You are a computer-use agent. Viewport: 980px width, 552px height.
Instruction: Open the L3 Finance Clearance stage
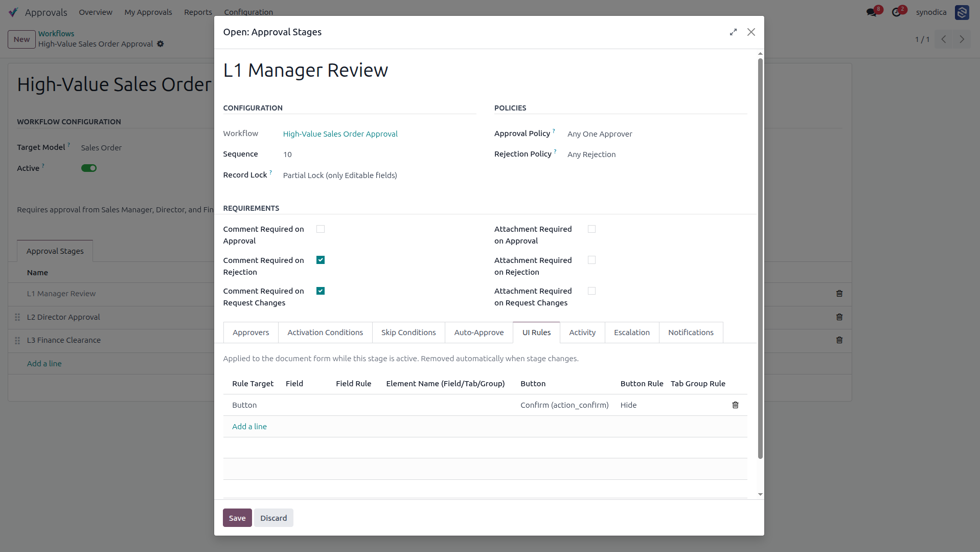tap(64, 340)
